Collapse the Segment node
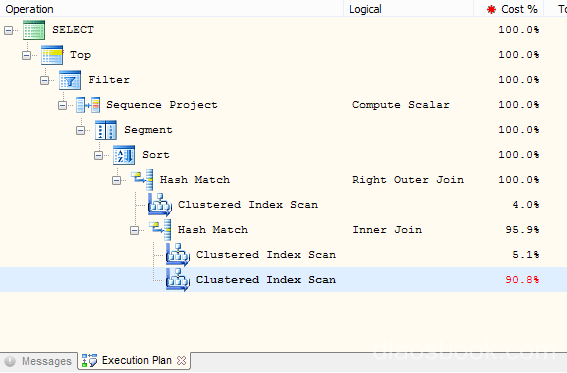This screenshot has height=373, width=567. (x=80, y=130)
